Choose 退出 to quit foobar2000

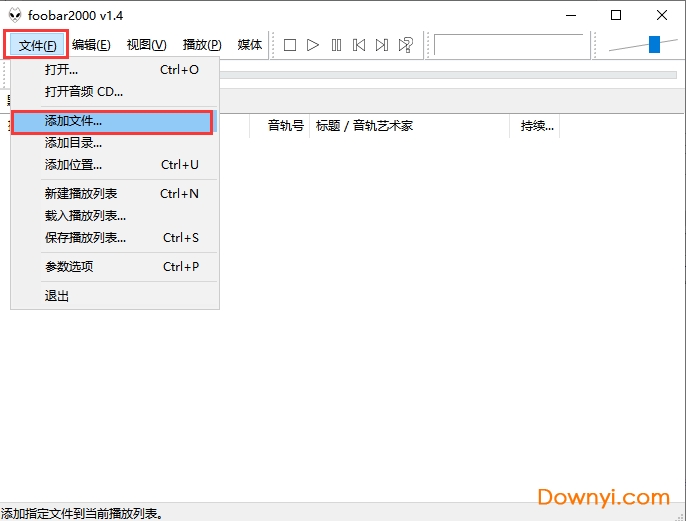coord(115,296)
